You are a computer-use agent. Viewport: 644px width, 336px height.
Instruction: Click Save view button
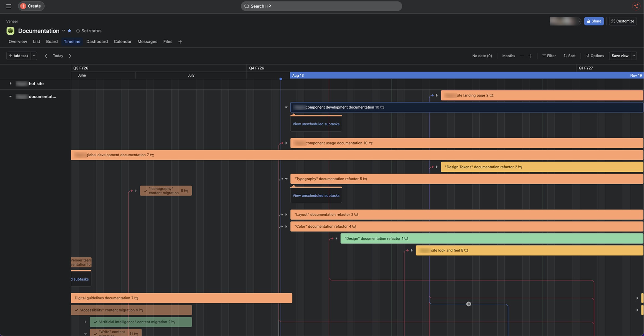tap(620, 56)
